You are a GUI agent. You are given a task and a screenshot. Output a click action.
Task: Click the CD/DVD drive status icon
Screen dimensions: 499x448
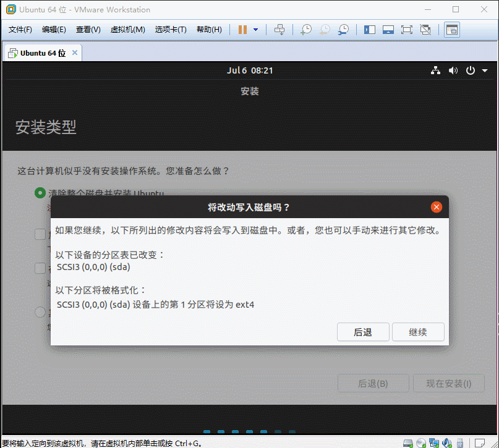click(420, 442)
